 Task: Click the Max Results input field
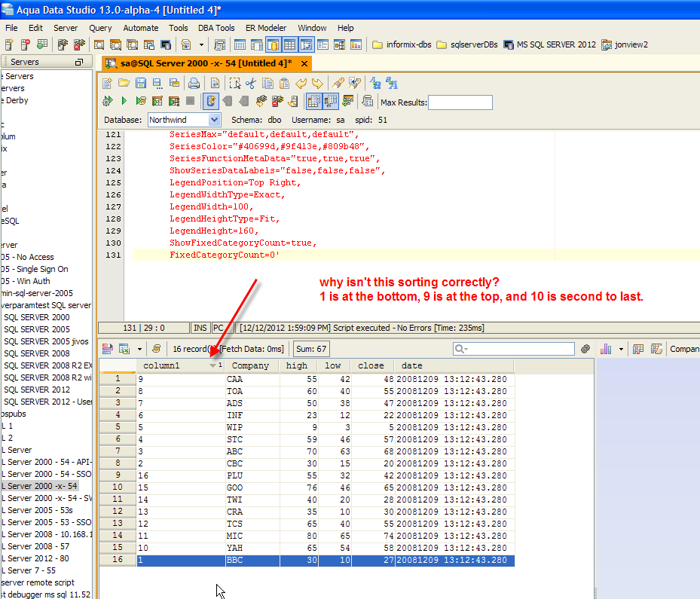point(460,102)
